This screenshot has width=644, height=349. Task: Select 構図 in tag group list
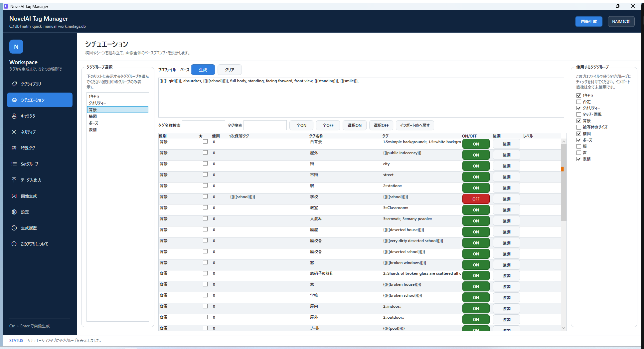(118, 116)
